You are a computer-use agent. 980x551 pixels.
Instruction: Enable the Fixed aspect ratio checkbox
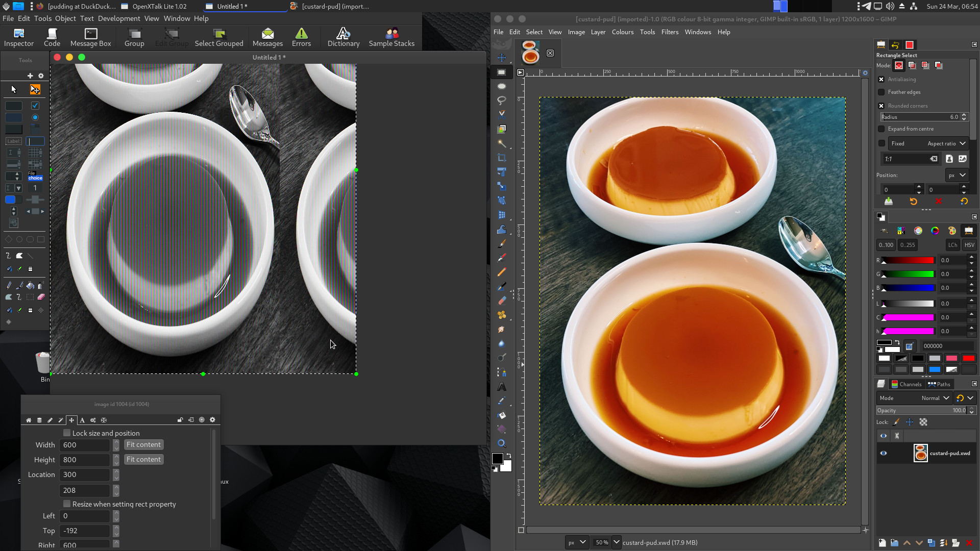[x=881, y=143]
